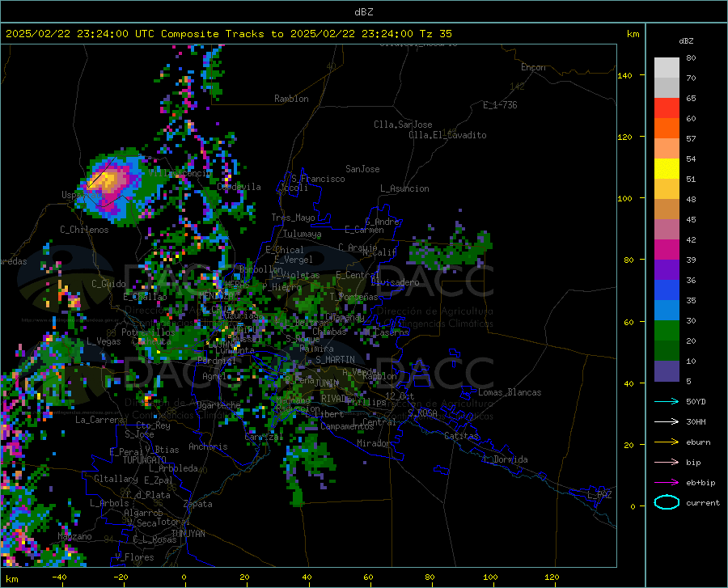Image resolution: width=728 pixels, height=588 pixels.
Task: Click the Tres_Mayo place label
Action: click(293, 218)
